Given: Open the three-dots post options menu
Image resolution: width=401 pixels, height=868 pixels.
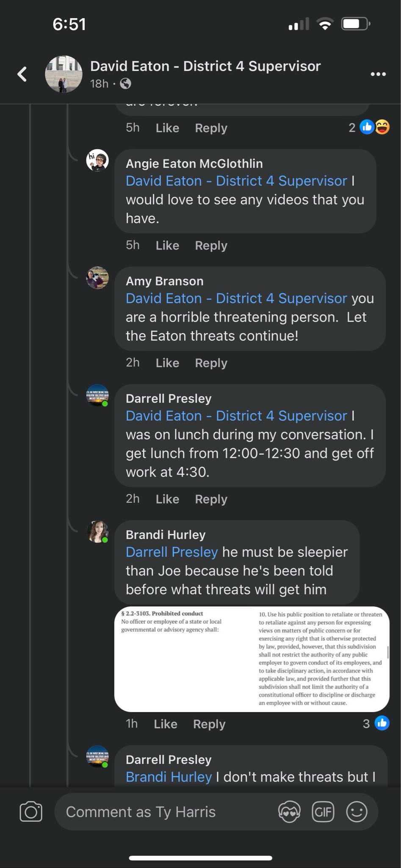Looking at the screenshot, I should [378, 74].
